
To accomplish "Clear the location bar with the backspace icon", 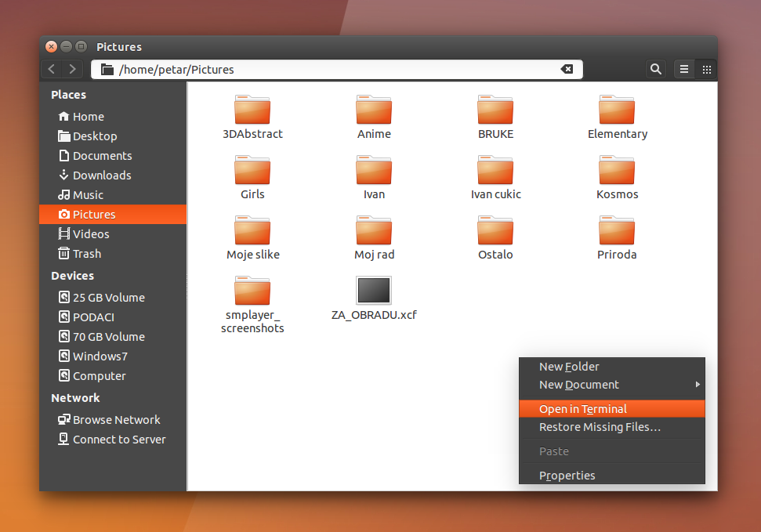I will tap(567, 69).
